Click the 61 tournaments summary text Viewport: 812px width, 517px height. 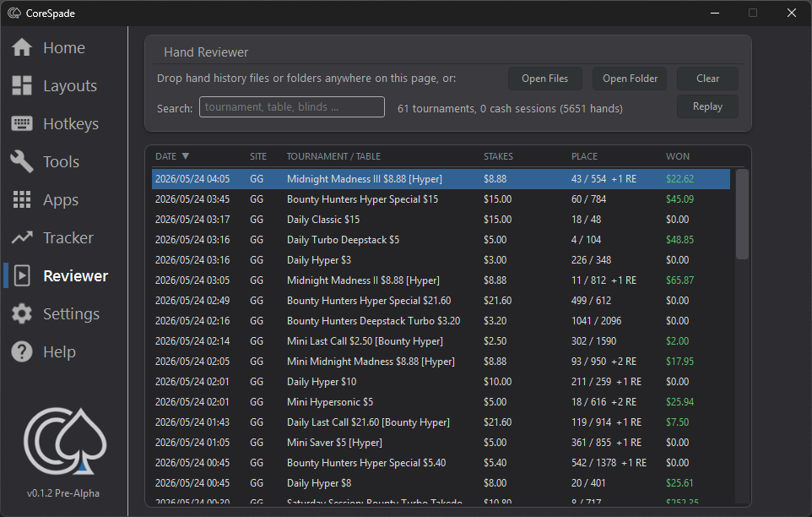[x=510, y=109]
